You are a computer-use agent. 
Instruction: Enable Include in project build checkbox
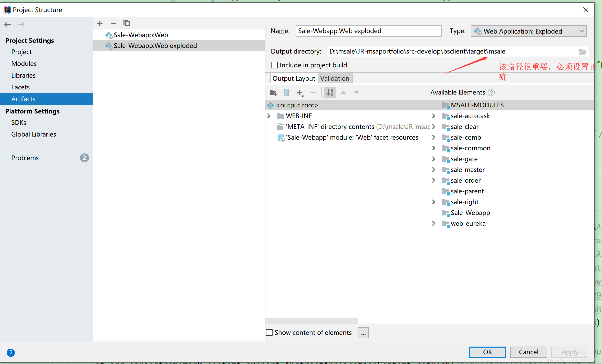coord(274,65)
